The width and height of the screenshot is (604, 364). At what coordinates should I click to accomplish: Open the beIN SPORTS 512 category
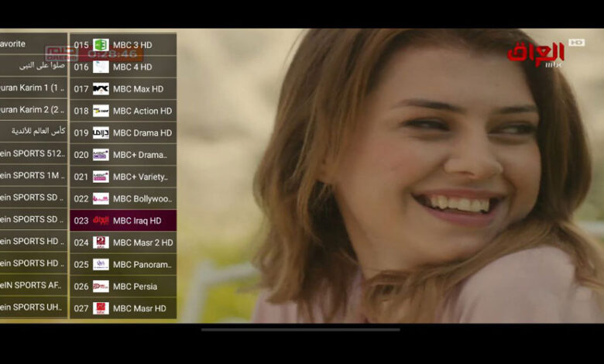click(x=33, y=153)
